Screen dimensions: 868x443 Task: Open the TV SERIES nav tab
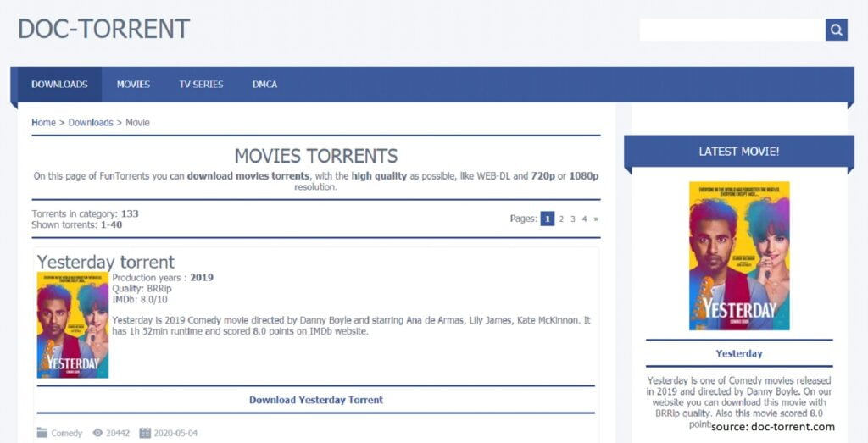(201, 85)
